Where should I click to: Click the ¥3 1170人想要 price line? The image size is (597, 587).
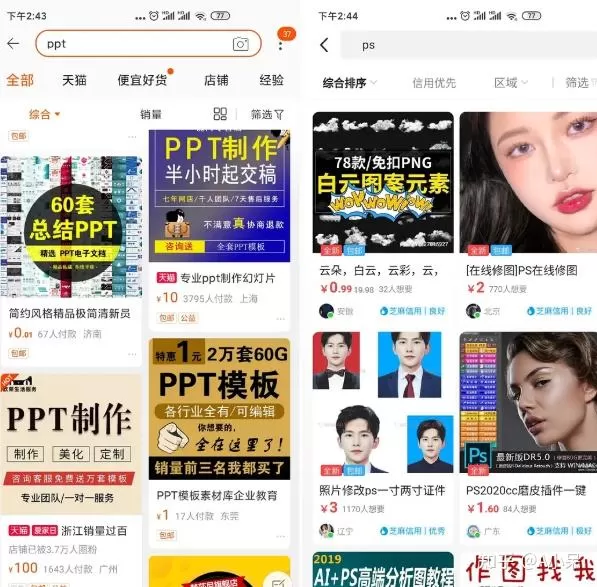click(x=352, y=508)
